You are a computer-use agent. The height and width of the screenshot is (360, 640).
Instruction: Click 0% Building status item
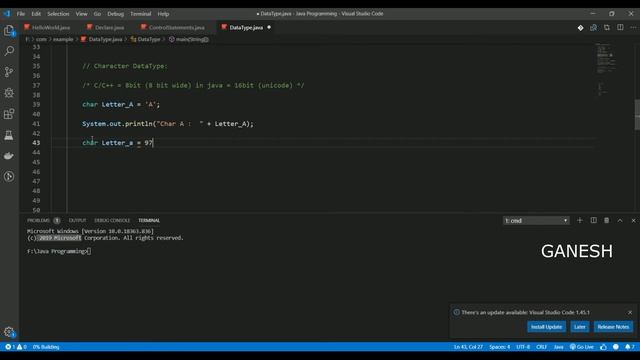(x=46, y=347)
